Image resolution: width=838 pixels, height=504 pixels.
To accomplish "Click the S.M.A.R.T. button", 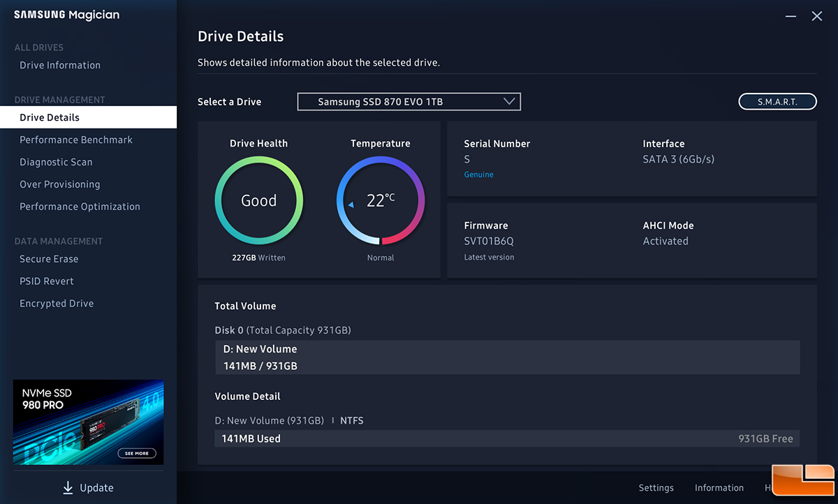I will pos(777,102).
